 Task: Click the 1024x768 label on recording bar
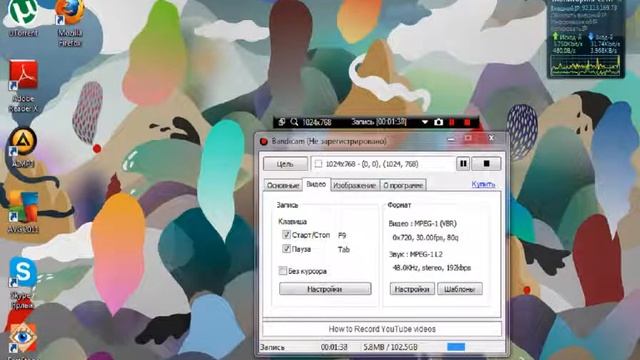pyautogui.click(x=317, y=122)
